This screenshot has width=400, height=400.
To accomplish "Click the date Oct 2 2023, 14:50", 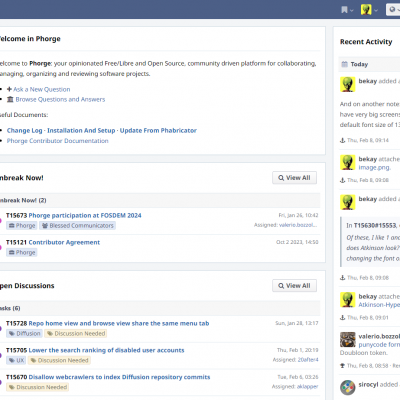I will coord(297,242).
